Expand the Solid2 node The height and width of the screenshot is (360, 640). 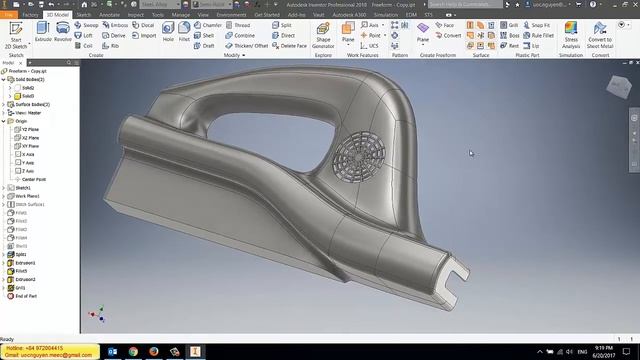10,88
